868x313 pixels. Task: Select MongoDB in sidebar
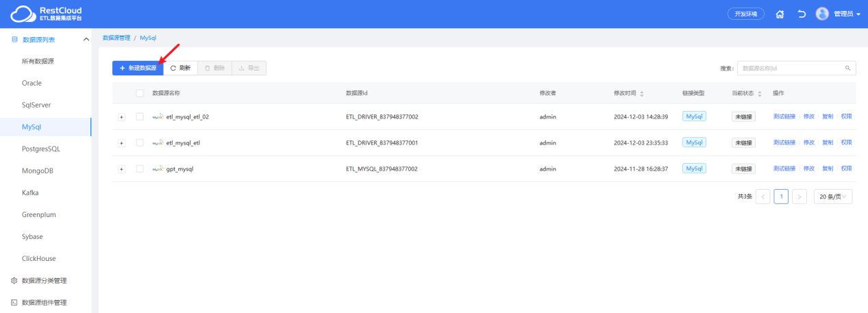pyautogui.click(x=45, y=171)
